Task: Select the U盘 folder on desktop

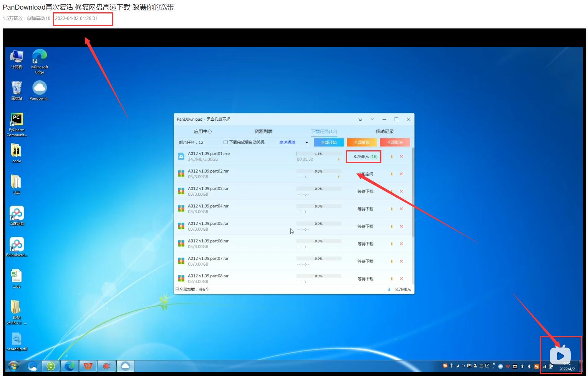Action: [x=17, y=185]
